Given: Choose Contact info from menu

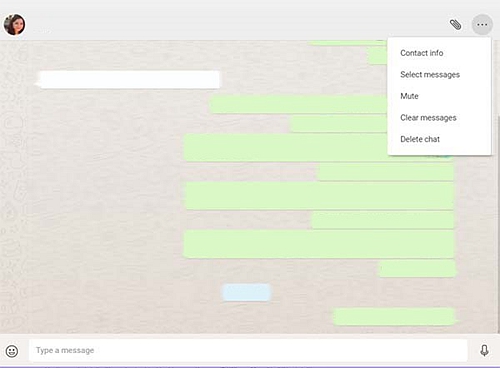Looking at the screenshot, I should pos(422,53).
